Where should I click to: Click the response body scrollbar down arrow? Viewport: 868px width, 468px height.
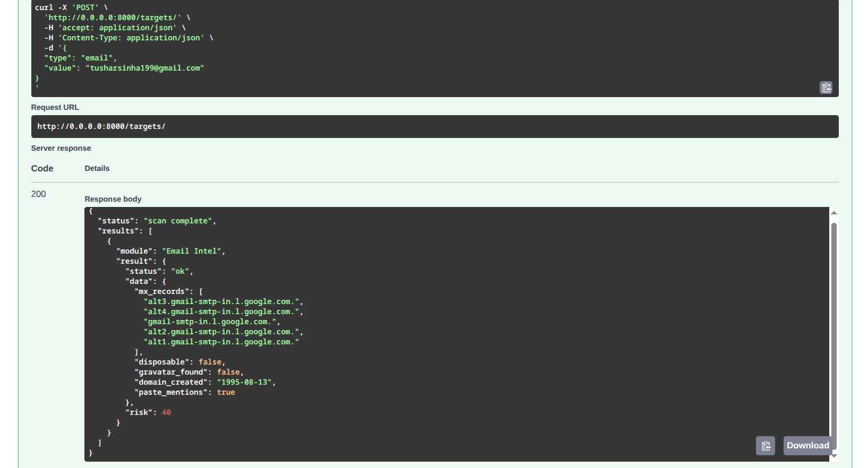click(834, 455)
